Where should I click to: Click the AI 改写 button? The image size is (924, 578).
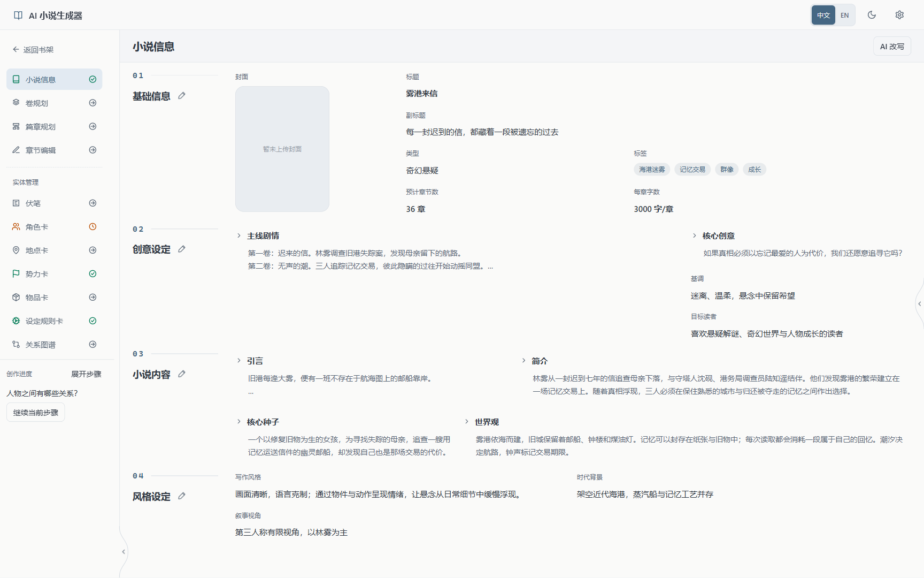(x=892, y=47)
